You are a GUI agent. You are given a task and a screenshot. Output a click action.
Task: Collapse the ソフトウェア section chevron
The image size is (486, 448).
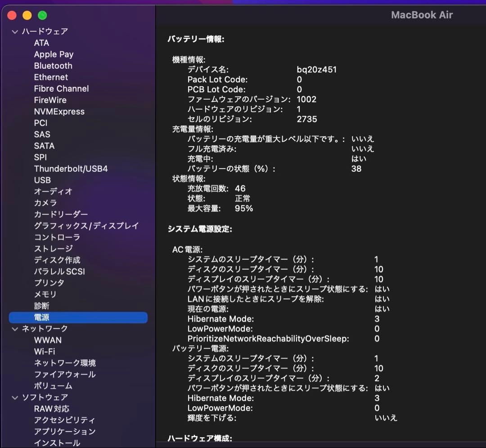(15, 398)
